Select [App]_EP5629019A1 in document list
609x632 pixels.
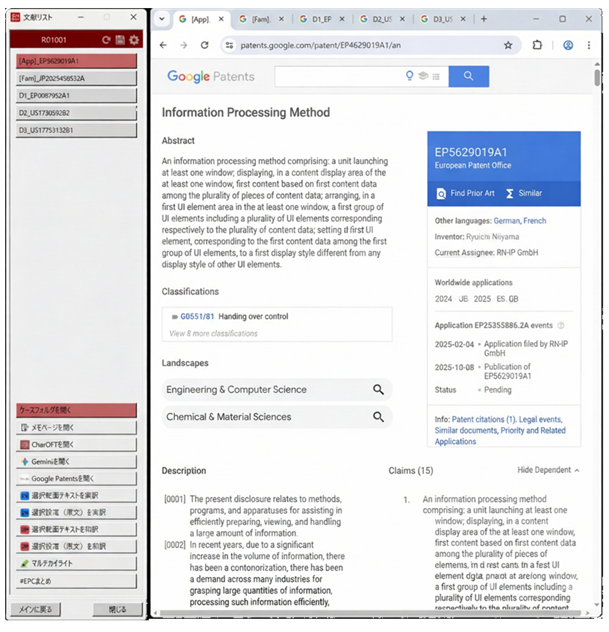77,61
